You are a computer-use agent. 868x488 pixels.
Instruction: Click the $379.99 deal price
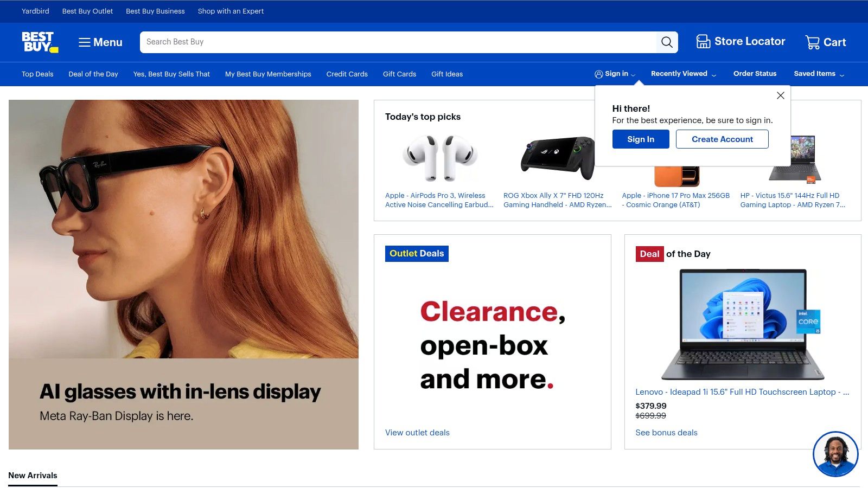click(651, 406)
